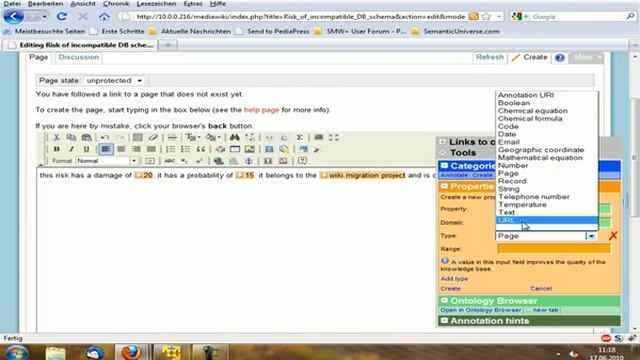
Task: Click the help page link
Action: (261, 110)
